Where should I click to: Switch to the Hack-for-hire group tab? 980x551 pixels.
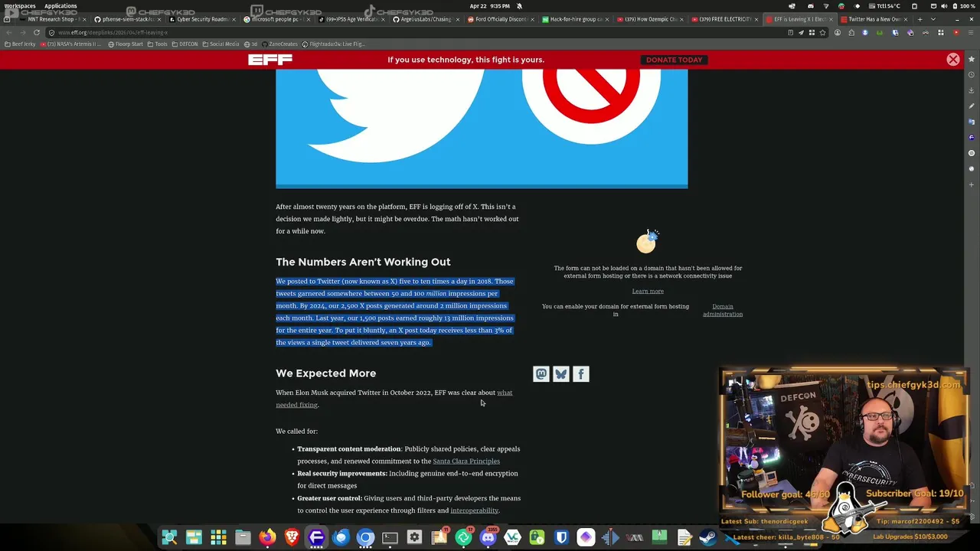pyautogui.click(x=574, y=19)
